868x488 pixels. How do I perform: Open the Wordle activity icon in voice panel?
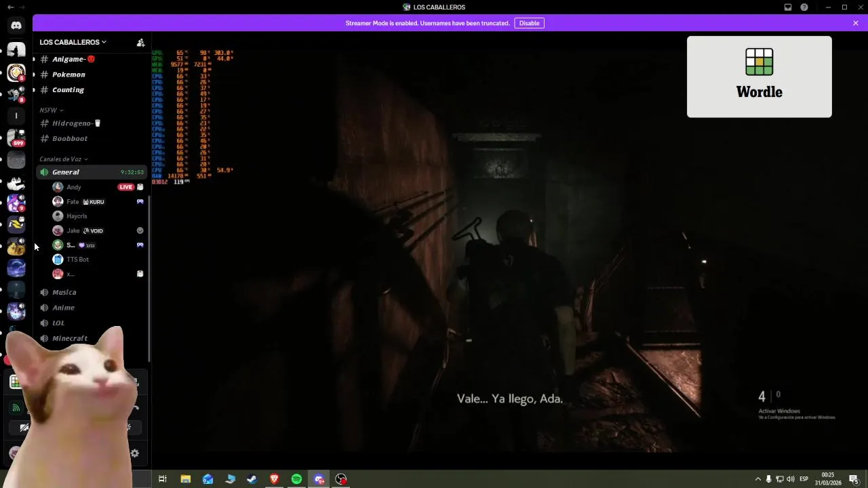tap(15, 382)
